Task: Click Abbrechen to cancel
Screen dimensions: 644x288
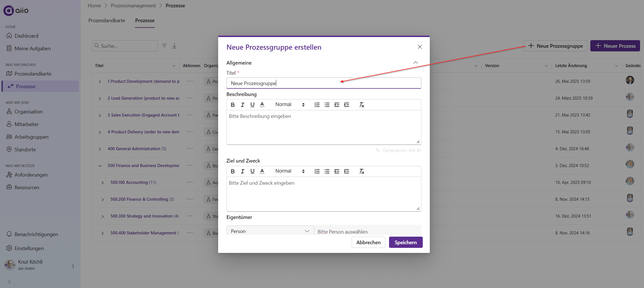Action: 368,242
